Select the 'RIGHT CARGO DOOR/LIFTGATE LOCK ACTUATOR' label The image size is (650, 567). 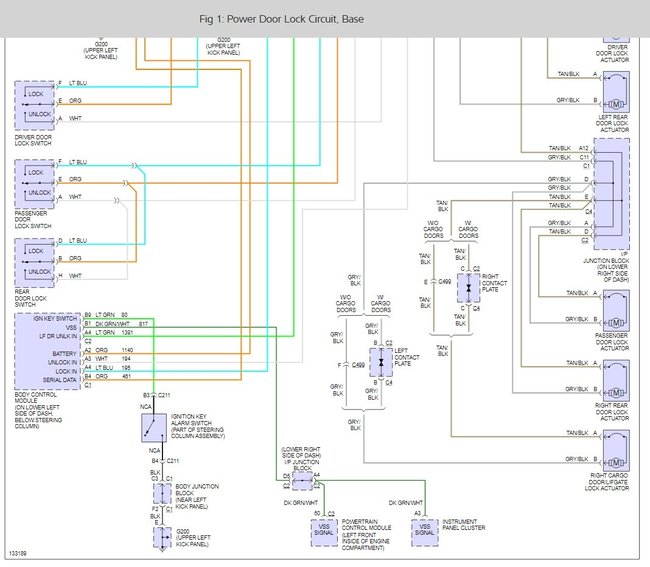[607, 482]
